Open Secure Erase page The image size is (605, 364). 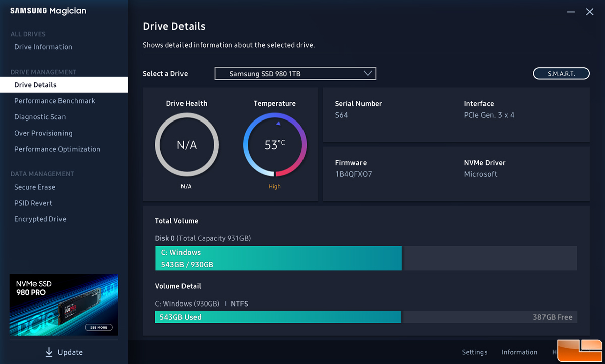(35, 187)
